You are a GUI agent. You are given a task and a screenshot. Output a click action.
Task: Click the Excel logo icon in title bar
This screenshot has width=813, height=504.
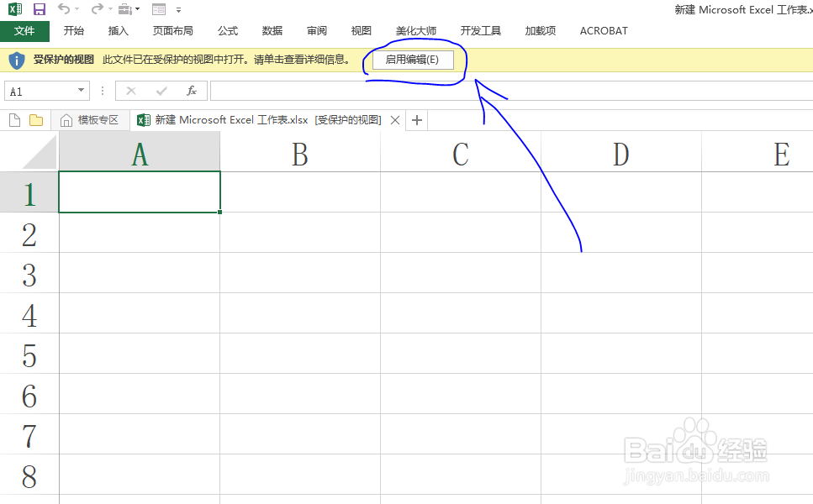click(15, 8)
